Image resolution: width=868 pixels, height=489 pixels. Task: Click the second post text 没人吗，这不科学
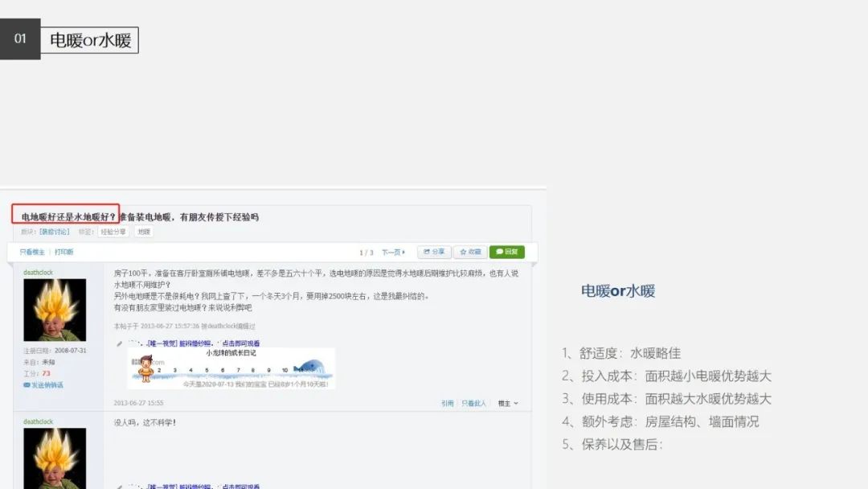145,422
